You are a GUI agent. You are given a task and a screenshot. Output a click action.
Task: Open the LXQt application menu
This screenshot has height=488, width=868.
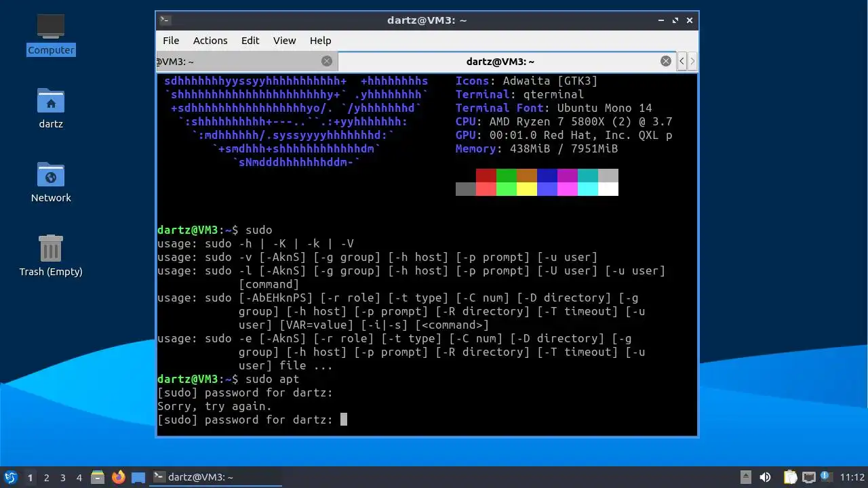click(10, 477)
